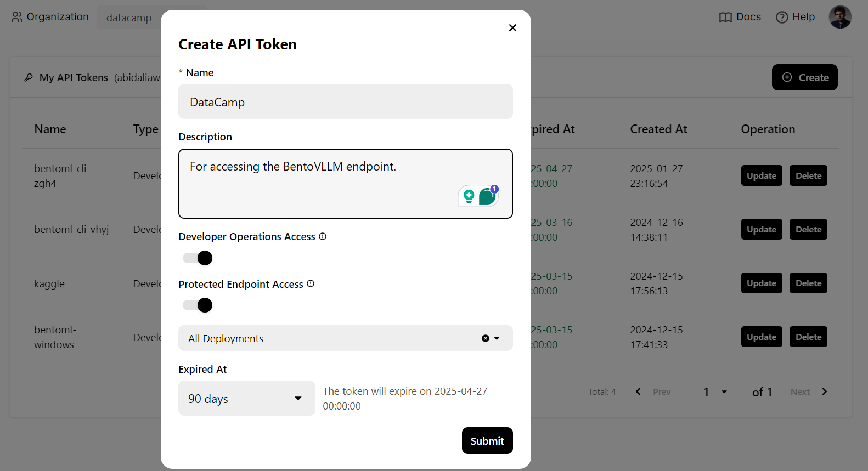Click Next pagination link
This screenshot has width=868, height=471.
point(800,391)
